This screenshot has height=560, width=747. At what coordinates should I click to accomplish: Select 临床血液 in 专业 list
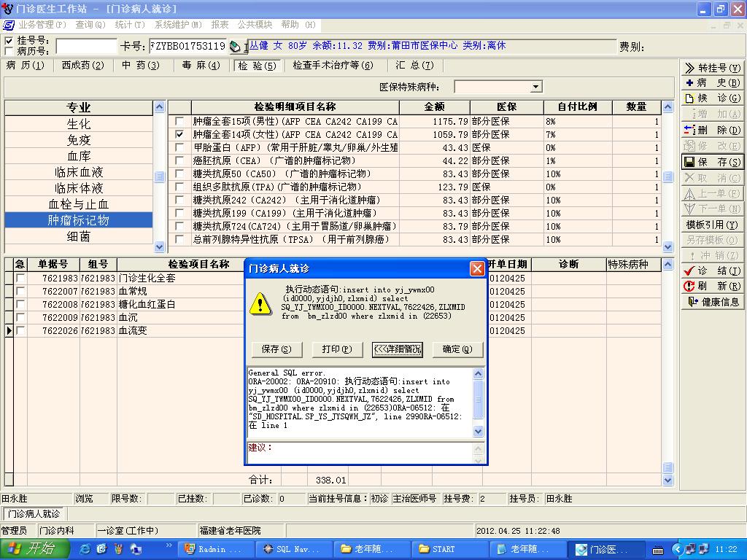pyautogui.click(x=79, y=172)
